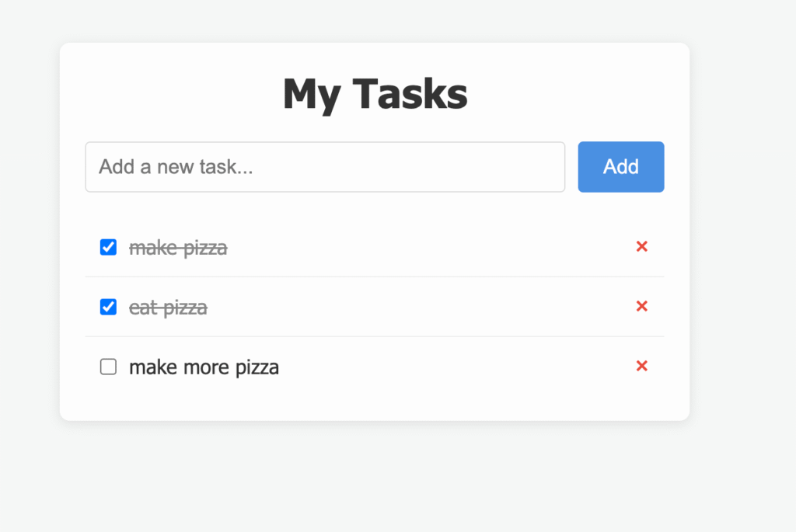Screen dimensions: 796x532
Task: Click the crossed-out "make pizza" label
Action: tap(178, 249)
